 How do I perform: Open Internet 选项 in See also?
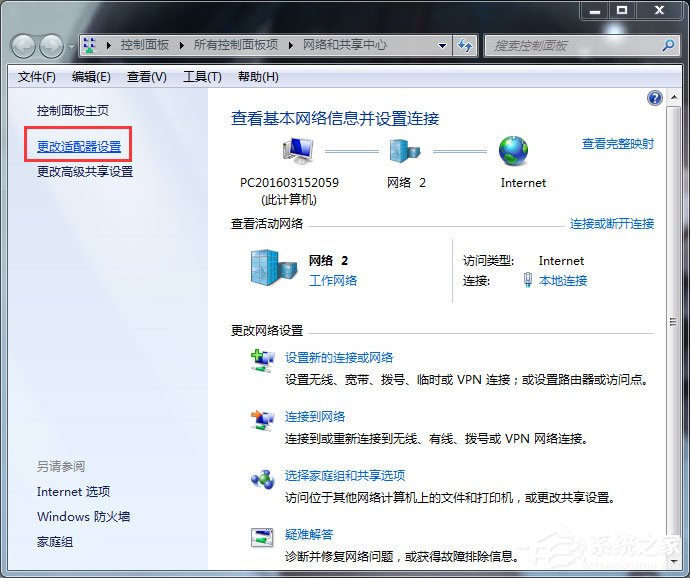coord(73,491)
